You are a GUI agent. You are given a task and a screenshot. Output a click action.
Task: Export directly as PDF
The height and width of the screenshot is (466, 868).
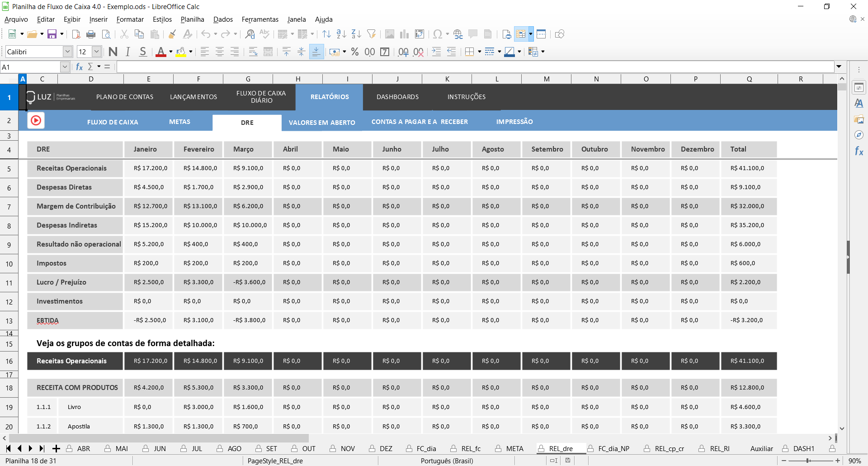click(x=76, y=34)
